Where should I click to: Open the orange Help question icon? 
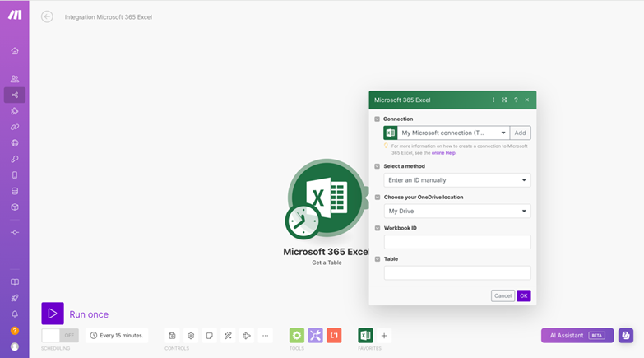pos(15,331)
